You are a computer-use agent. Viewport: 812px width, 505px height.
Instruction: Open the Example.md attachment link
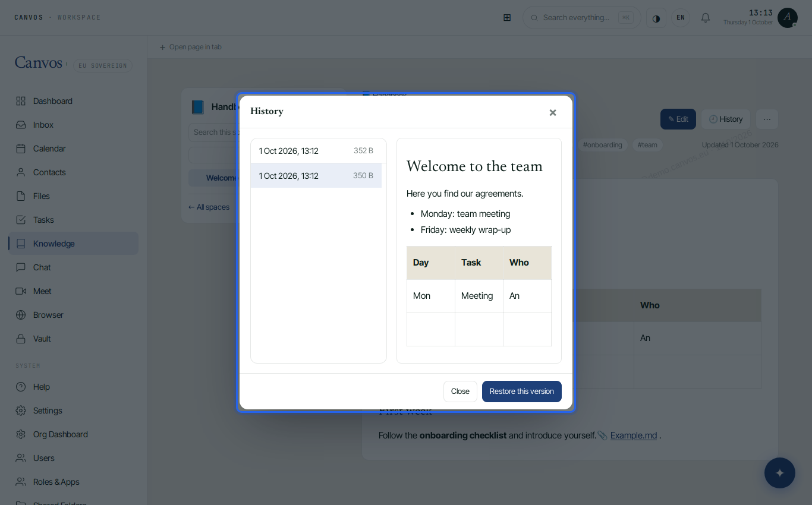[634, 435]
